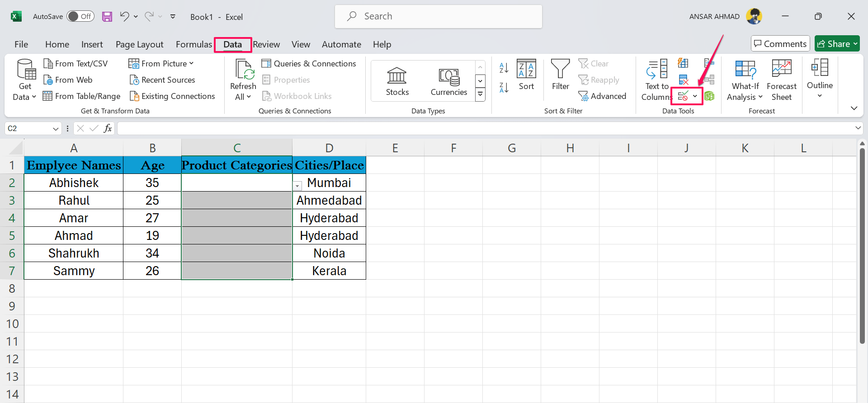The height and width of the screenshot is (403, 868).
Task: Click in the Search box
Action: 439,16
